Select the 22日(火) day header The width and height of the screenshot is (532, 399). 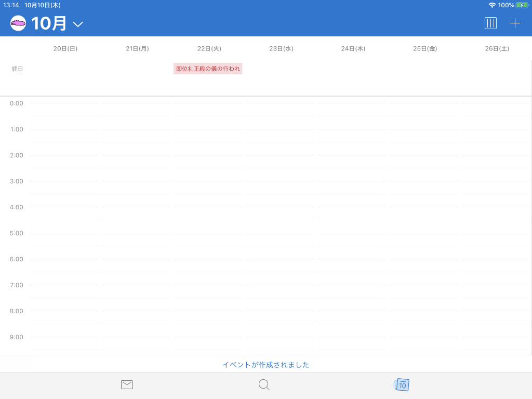(209, 48)
